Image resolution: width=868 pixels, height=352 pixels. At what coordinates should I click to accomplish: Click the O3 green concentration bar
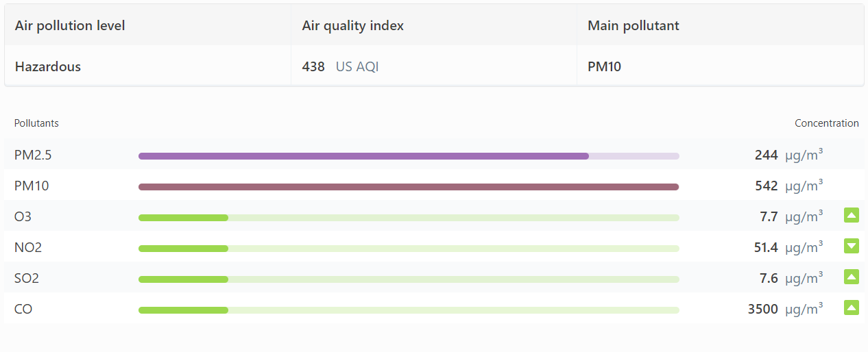click(x=409, y=218)
